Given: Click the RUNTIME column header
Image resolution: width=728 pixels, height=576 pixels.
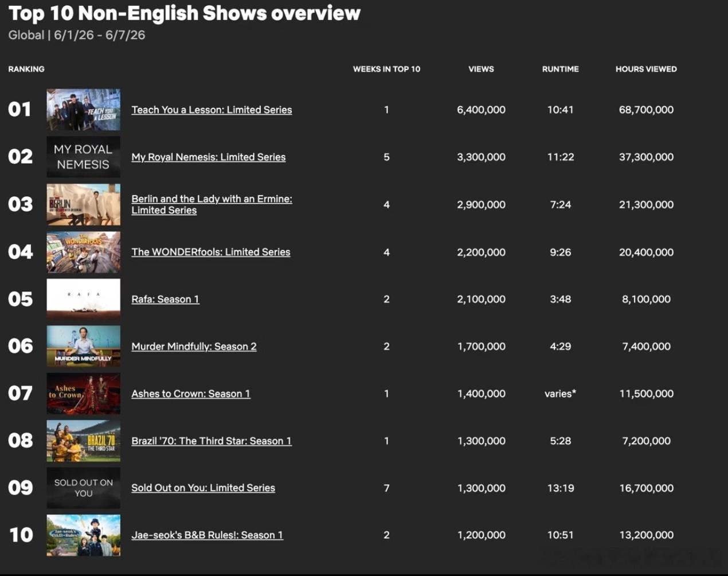Looking at the screenshot, I should click(560, 69).
